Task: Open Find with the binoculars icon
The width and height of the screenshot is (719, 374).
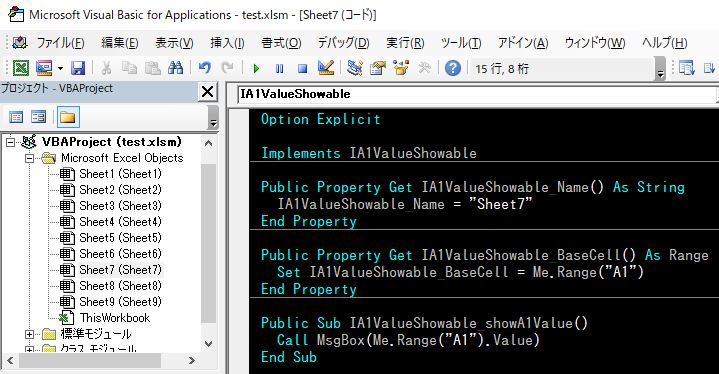Action: click(176, 68)
